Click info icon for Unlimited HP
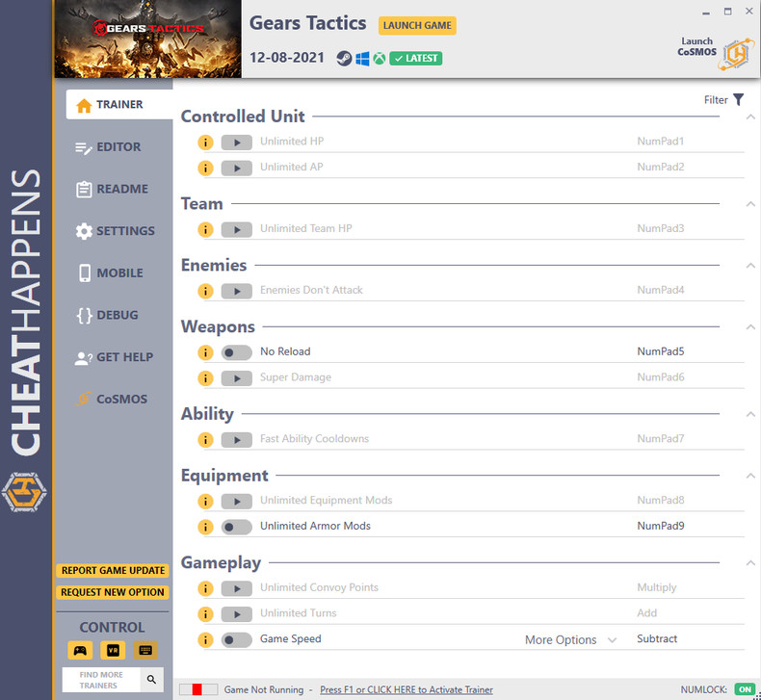Screen dimensions: 761x700 point(205,143)
